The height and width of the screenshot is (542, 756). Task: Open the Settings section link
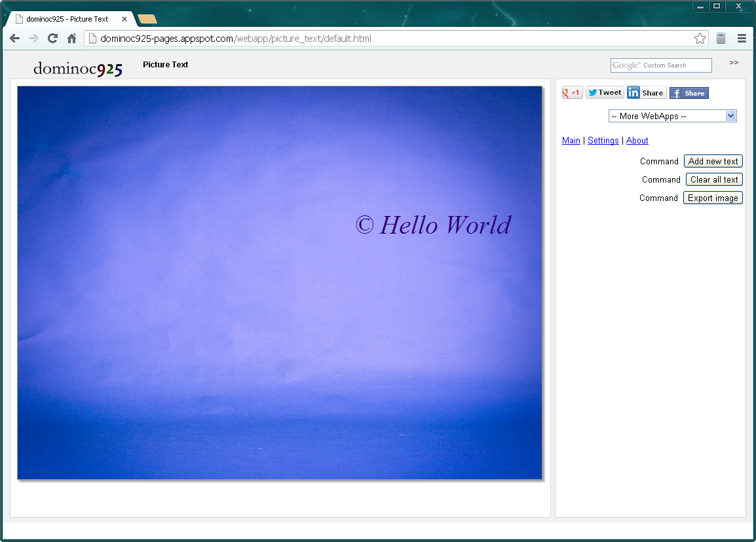(x=603, y=140)
